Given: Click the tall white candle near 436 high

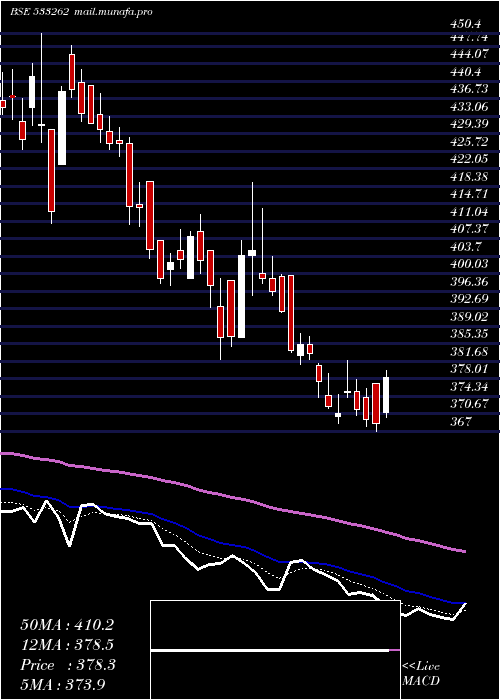Looking at the screenshot, I should [62, 128].
